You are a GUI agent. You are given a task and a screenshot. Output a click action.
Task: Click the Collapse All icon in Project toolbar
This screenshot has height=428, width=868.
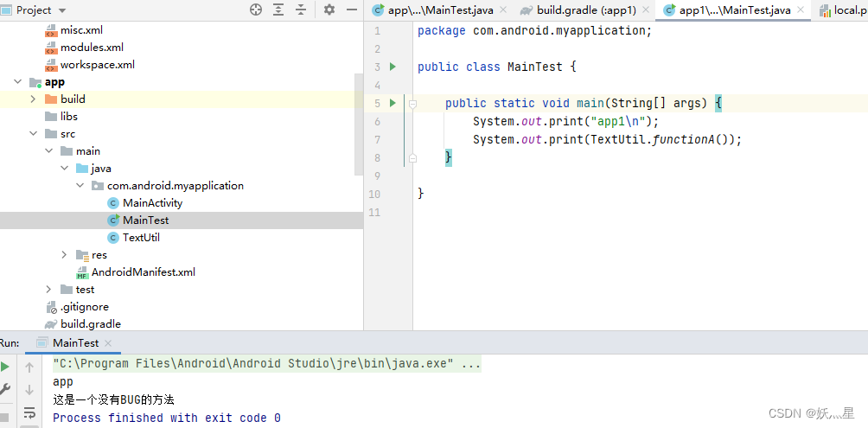click(x=301, y=10)
